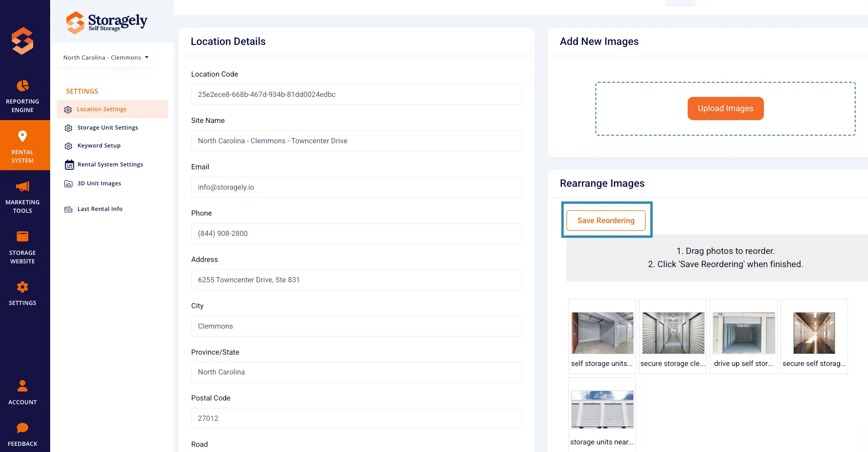Click the Postal Code field 27012
This screenshot has width=868, height=452.
[356, 418]
